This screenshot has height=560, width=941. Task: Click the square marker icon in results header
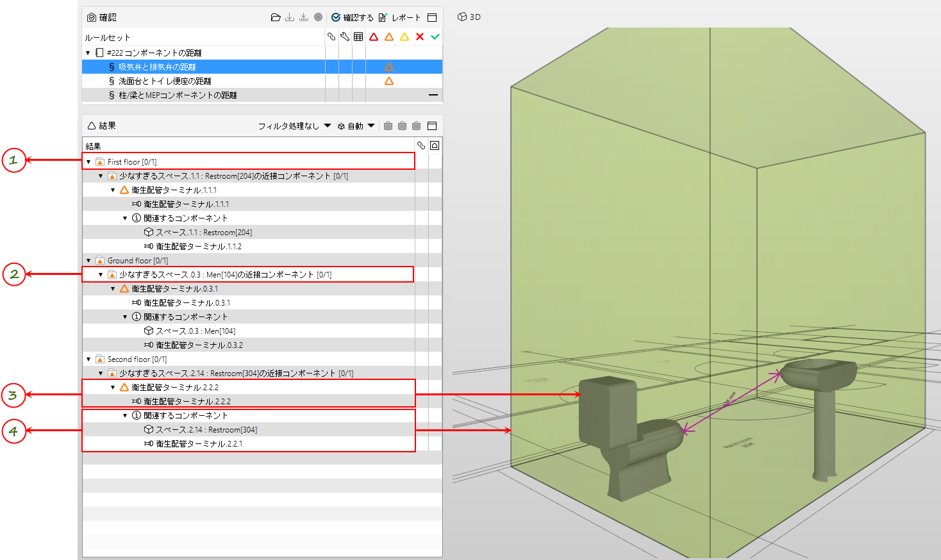point(435,145)
